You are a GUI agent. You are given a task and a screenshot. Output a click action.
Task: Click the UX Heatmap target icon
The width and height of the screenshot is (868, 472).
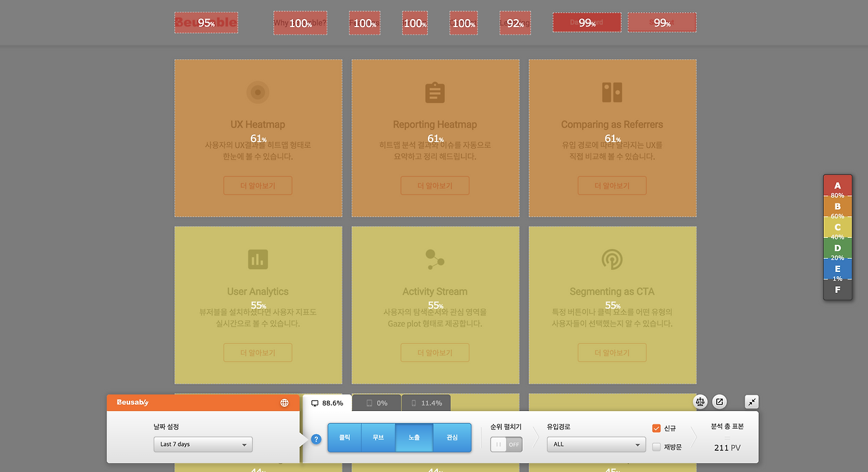click(x=258, y=92)
